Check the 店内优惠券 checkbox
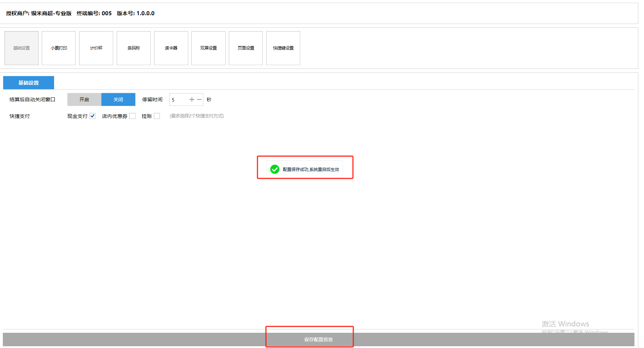This screenshot has width=644, height=348. coord(132,116)
